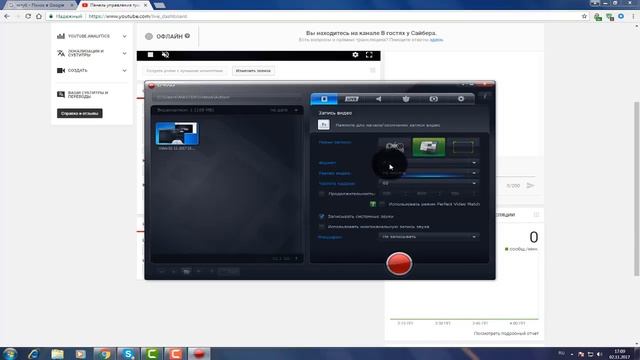Toggle Perfect Video Match mode checkbox
The height and width of the screenshot is (360, 640).
pyautogui.click(x=382, y=204)
